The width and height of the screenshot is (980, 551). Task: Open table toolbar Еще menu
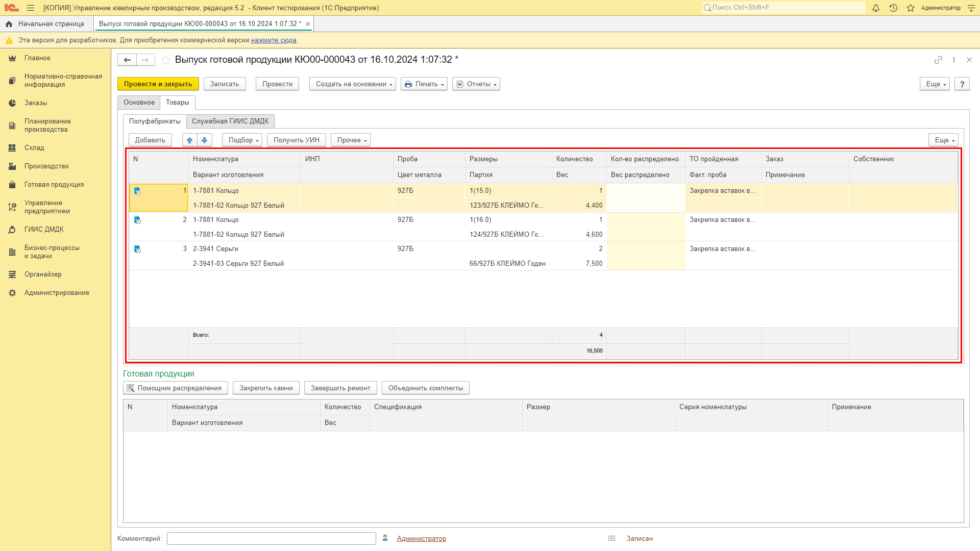click(x=944, y=140)
